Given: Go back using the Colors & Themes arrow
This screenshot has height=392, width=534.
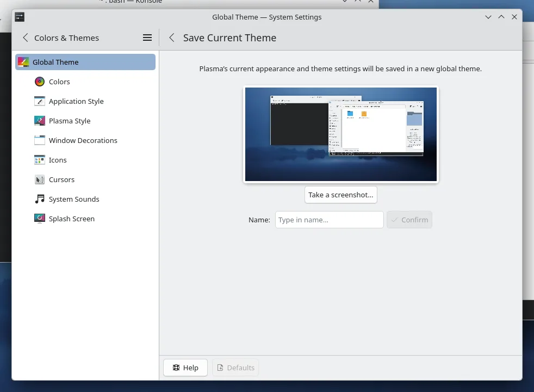Looking at the screenshot, I should coord(25,38).
